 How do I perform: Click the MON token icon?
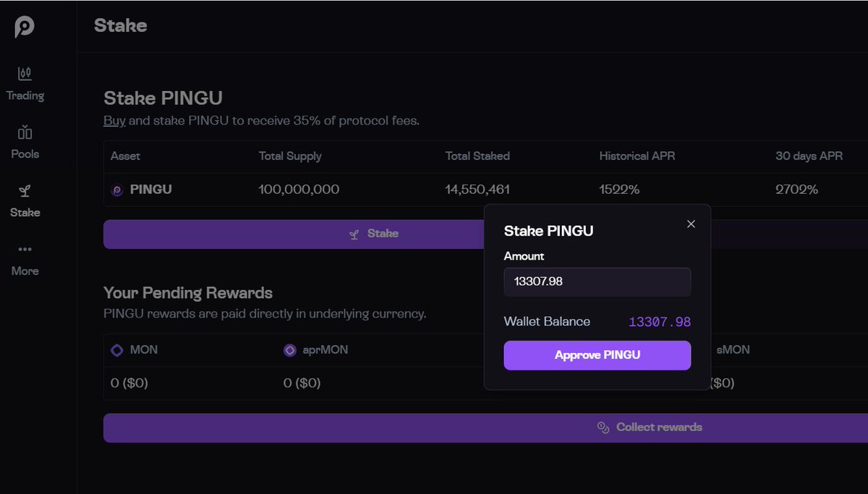(117, 350)
